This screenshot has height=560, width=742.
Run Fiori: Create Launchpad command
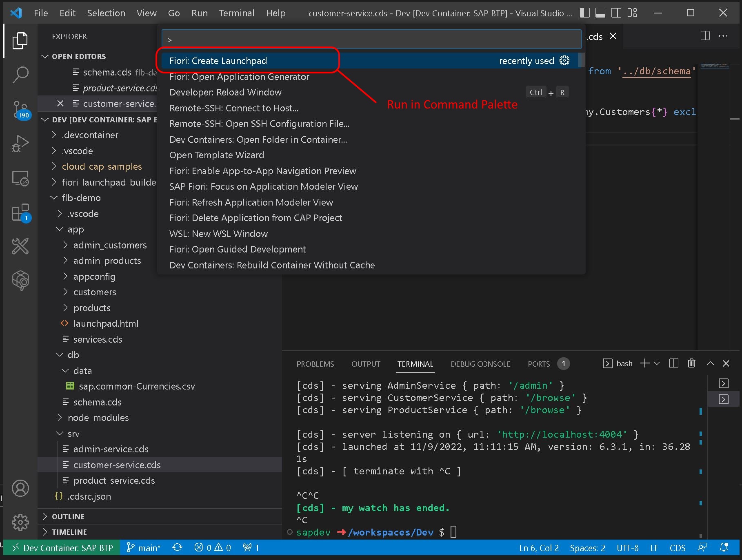point(370,61)
